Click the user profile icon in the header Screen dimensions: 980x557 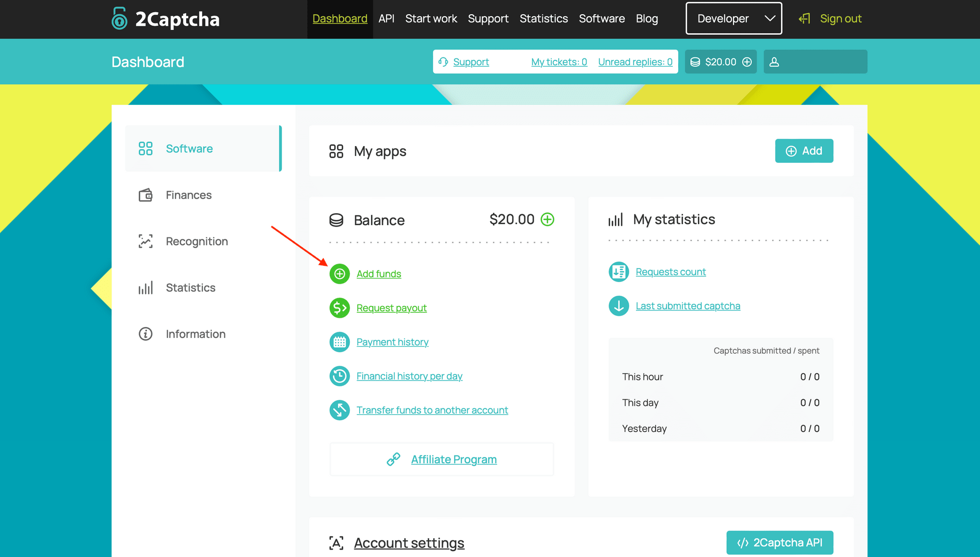pyautogui.click(x=774, y=62)
